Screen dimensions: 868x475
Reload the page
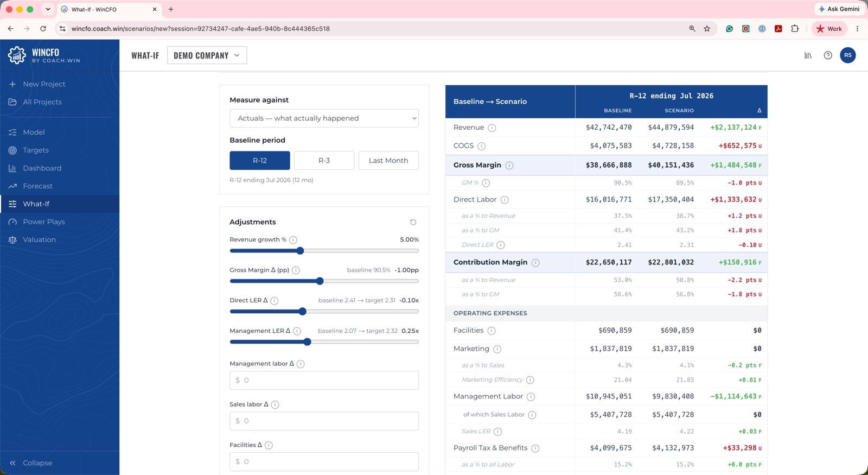pos(43,29)
